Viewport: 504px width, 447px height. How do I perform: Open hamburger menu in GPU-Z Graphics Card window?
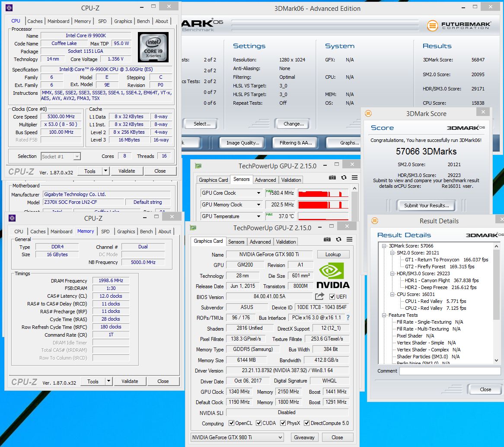349,239
